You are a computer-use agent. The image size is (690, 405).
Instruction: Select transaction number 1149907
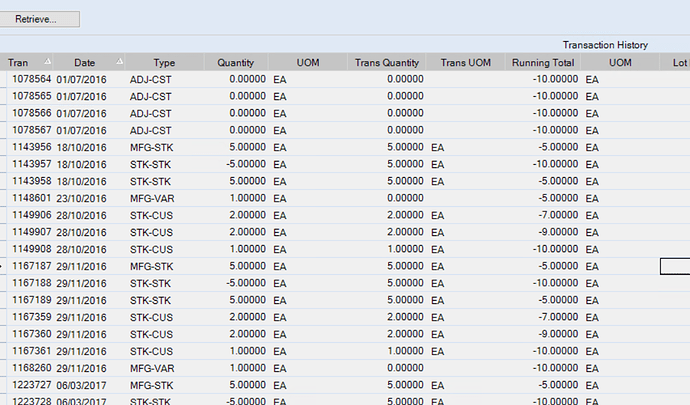tap(32, 232)
